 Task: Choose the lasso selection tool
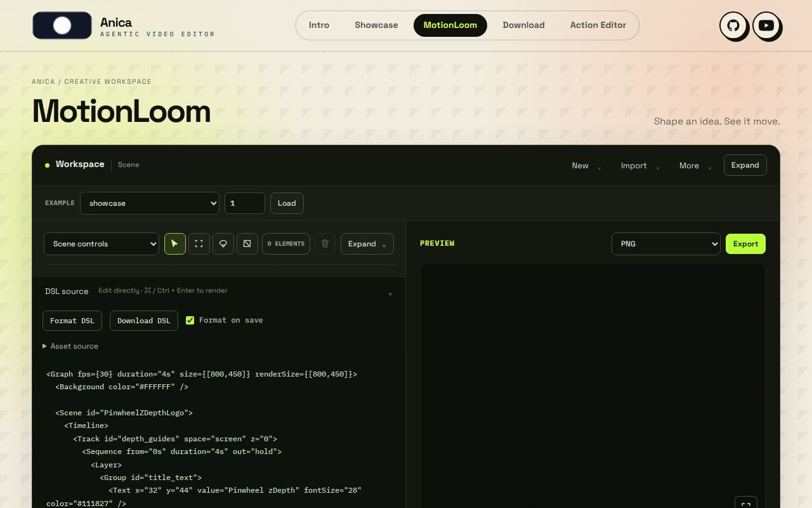click(223, 244)
